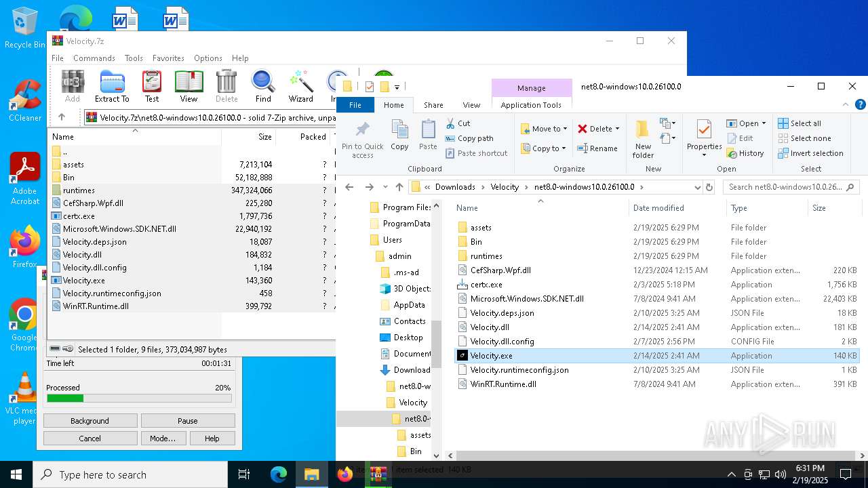This screenshot has height=488, width=868.
Task: Open the Application Tools tab
Action: [x=531, y=105]
